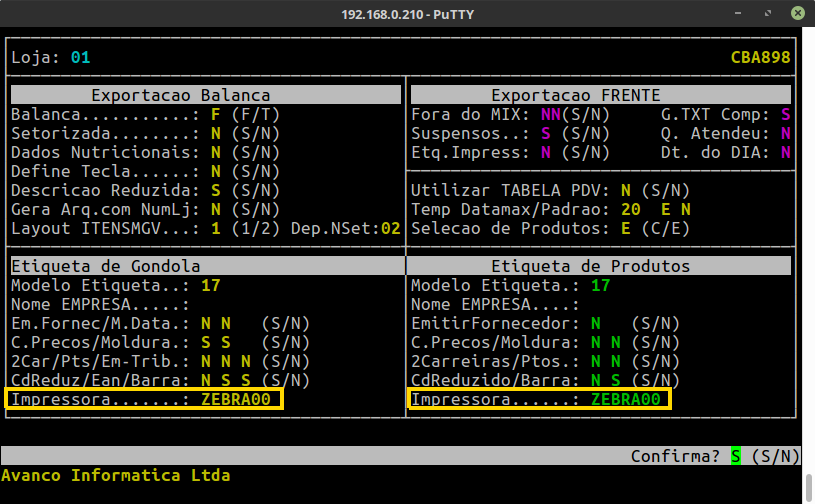The image size is (815, 504).
Task: Select Produtos Modelo Etiqueta value 17
Action: 600,286
